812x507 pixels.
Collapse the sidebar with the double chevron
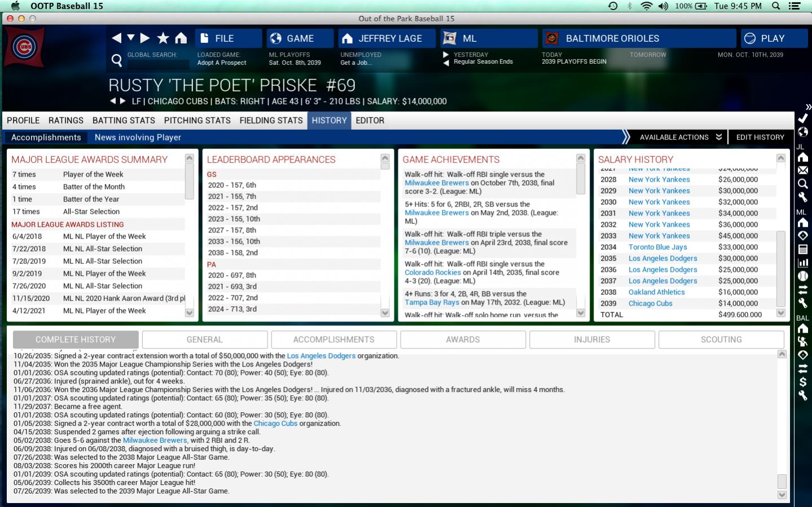pyautogui.click(x=808, y=107)
